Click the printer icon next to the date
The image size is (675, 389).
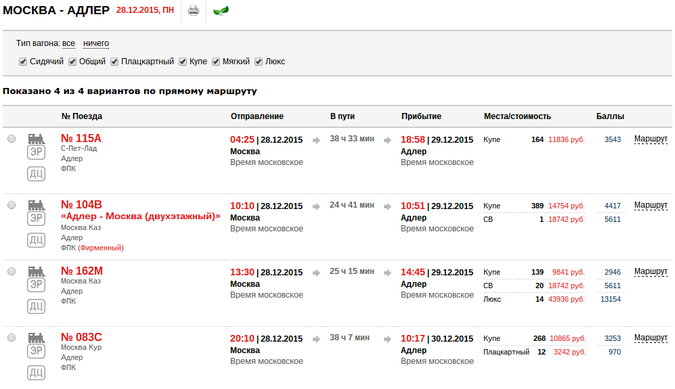[194, 10]
